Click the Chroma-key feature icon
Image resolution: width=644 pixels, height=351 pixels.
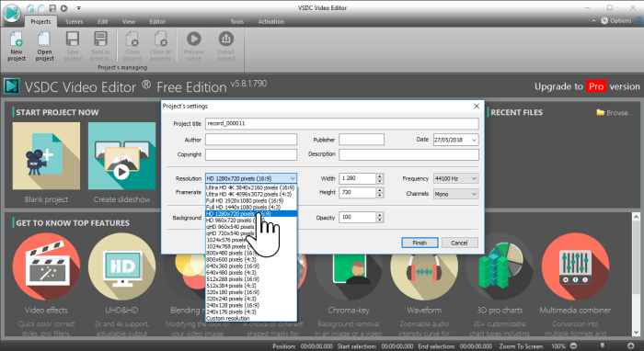click(x=349, y=271)
